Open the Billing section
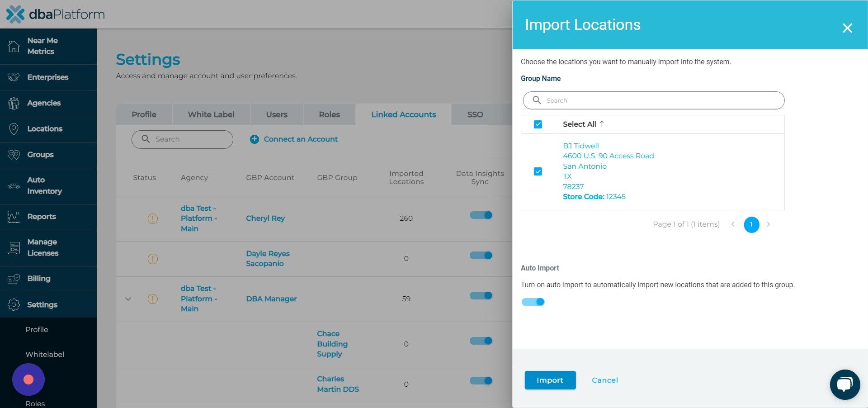This screenshot has height=408, width=868. [x=38, y=279]
